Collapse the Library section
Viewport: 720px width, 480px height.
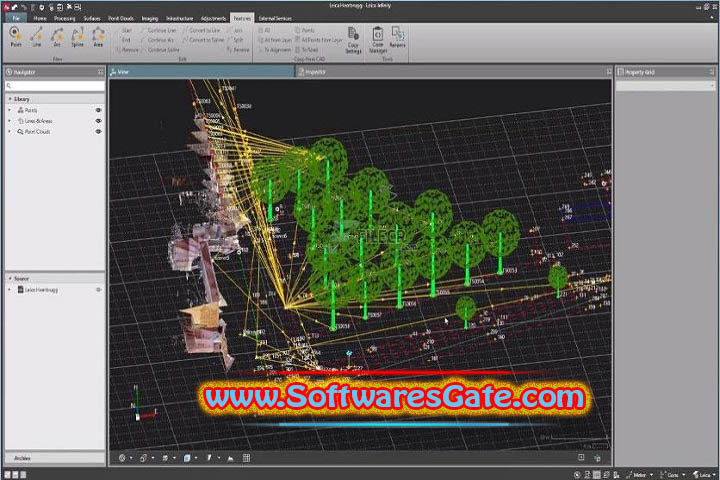click(x=10, y=100)
